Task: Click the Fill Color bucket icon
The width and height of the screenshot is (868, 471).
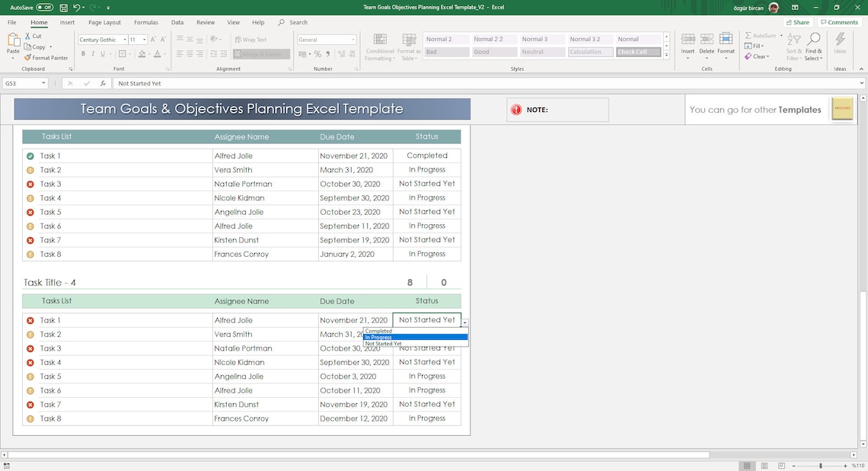Action: pyautogui.click(x=142, y=53)
